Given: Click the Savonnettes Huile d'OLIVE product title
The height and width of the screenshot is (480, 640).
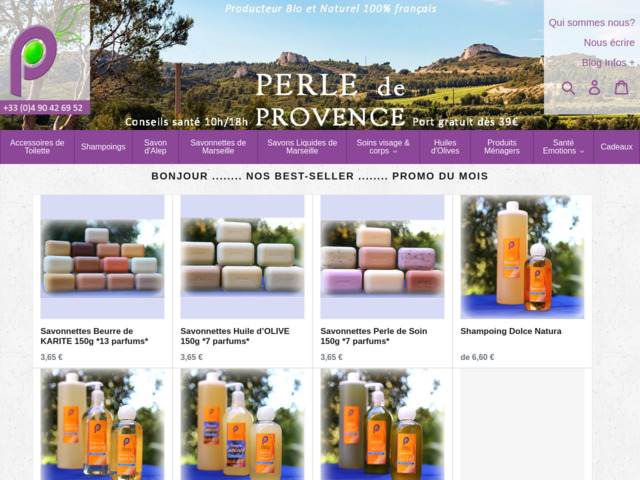Looking at the screenshot, I should click(235, 336).
